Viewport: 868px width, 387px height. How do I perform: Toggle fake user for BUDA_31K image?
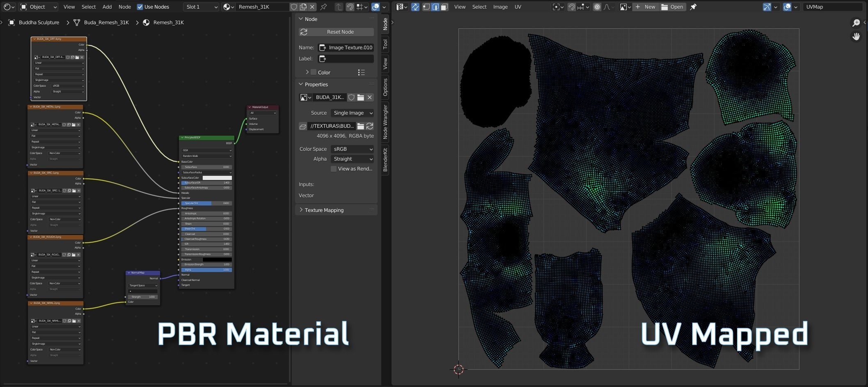click(351, 97)
